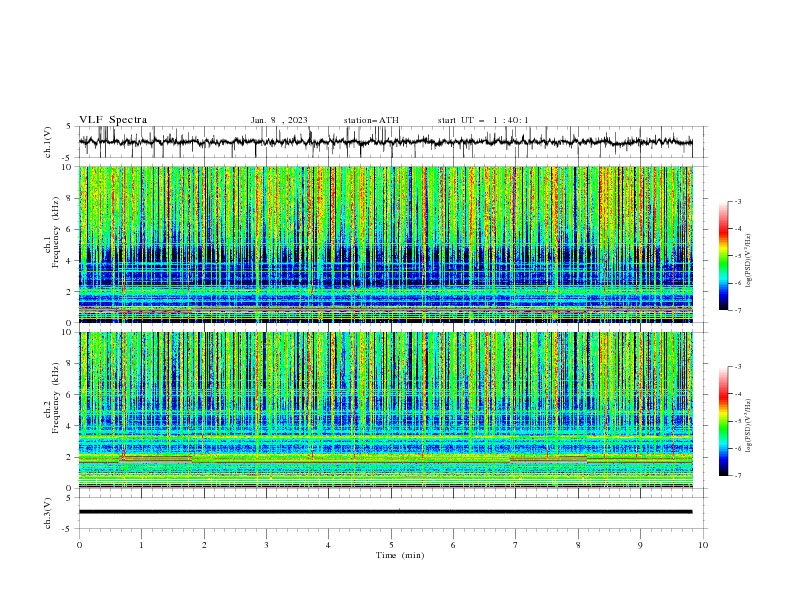Click time axis tick label "3"
Image resolution: width=792 pixels, height=612 pixels.
click(x=266, y=545)
